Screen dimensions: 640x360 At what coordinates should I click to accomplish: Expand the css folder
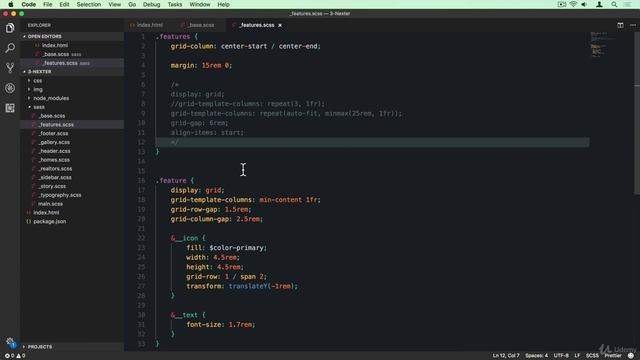pos(38,81)
